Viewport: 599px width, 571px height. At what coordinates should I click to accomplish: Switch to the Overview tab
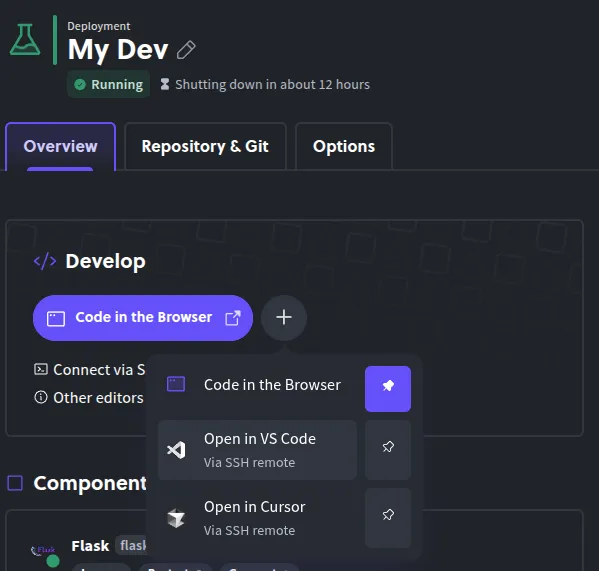60,146
